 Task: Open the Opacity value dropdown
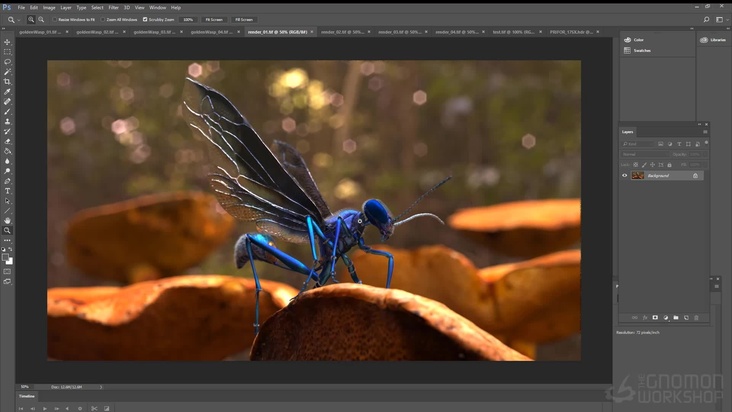[x=698, y=154]
